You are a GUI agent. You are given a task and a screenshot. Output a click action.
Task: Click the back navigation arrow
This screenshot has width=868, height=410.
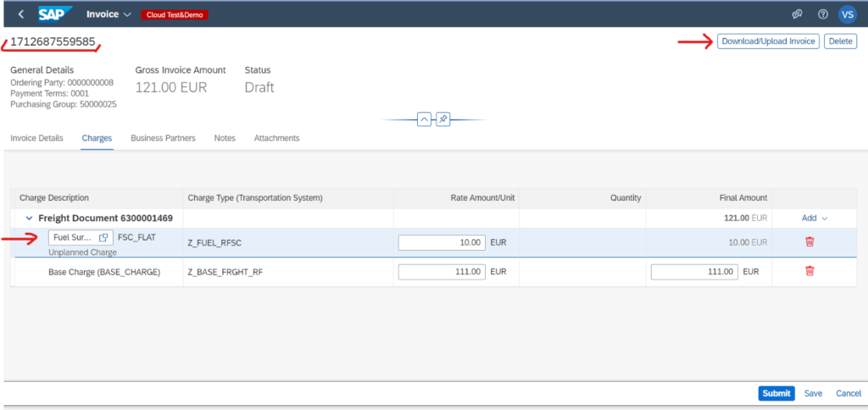(x=20, y=14)
